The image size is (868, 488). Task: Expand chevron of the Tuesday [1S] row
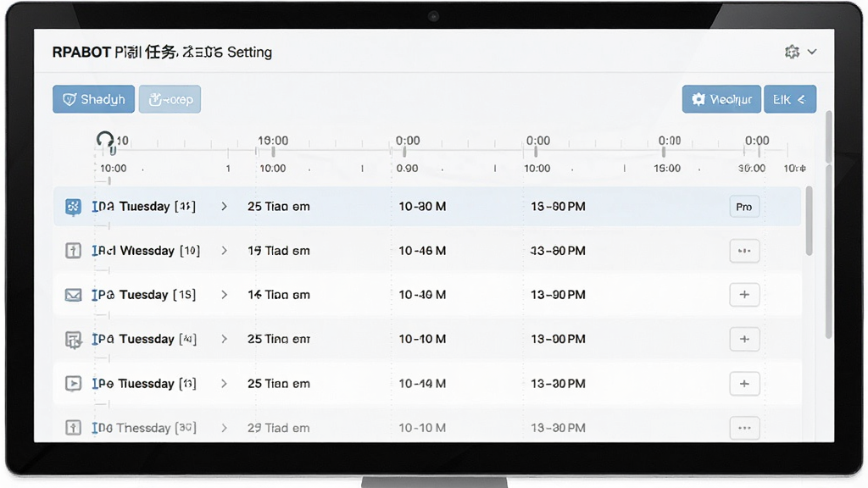[224, 295]
